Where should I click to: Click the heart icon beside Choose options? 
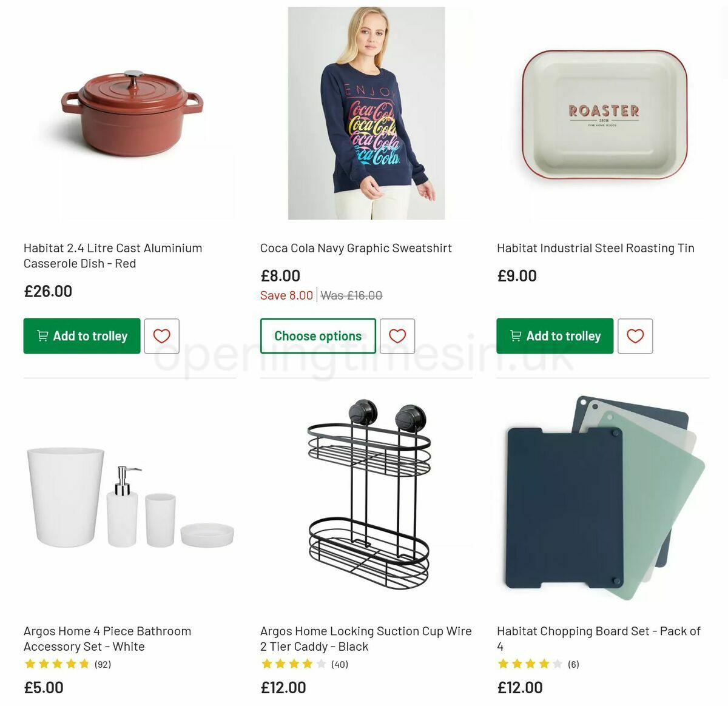(x=398, y=336)
